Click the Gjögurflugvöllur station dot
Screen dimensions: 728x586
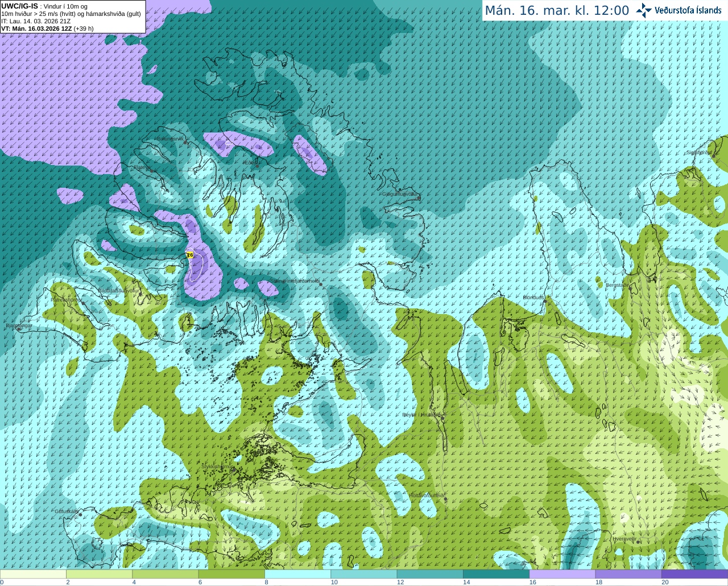(x=419, y=198)
